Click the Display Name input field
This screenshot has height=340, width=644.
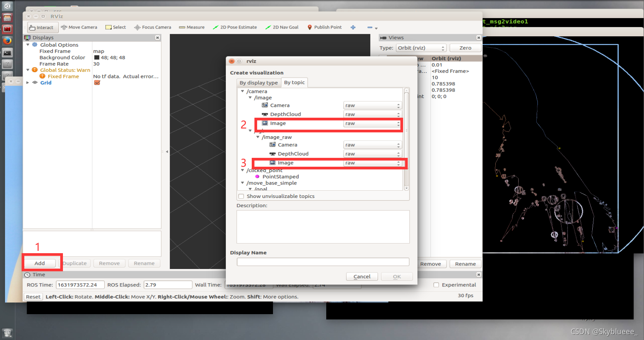[x=323, y=262]
